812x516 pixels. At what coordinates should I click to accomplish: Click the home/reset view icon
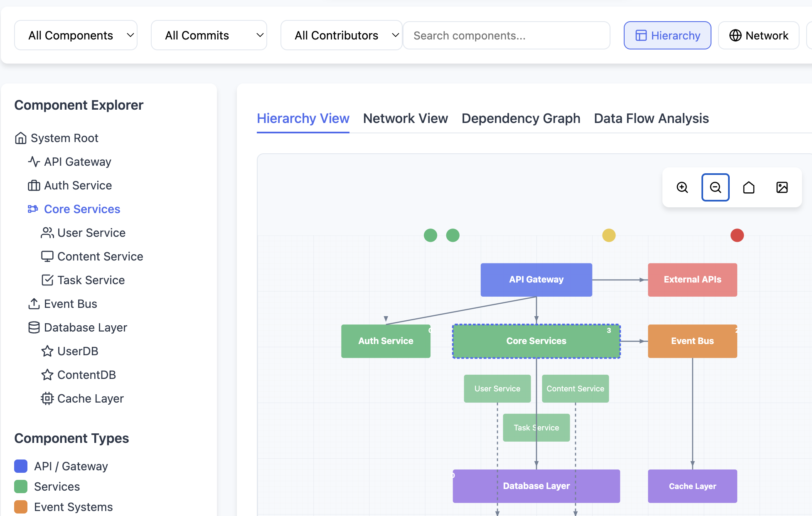tap(748, 188)
